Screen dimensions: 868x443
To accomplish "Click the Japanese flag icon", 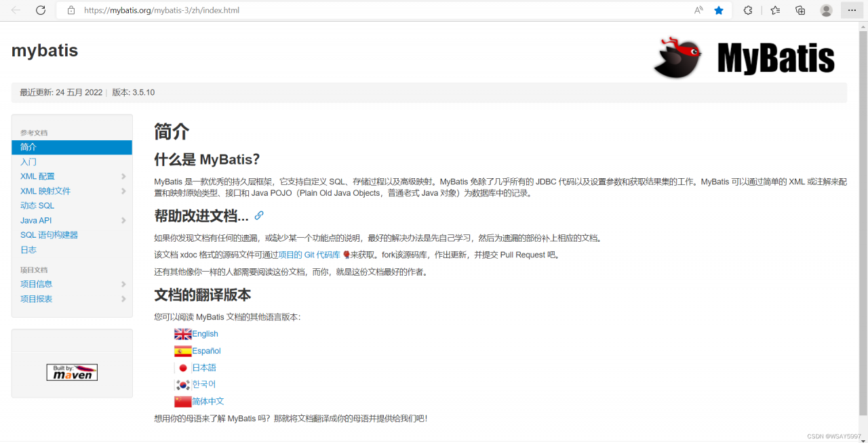I will (182, 368).
